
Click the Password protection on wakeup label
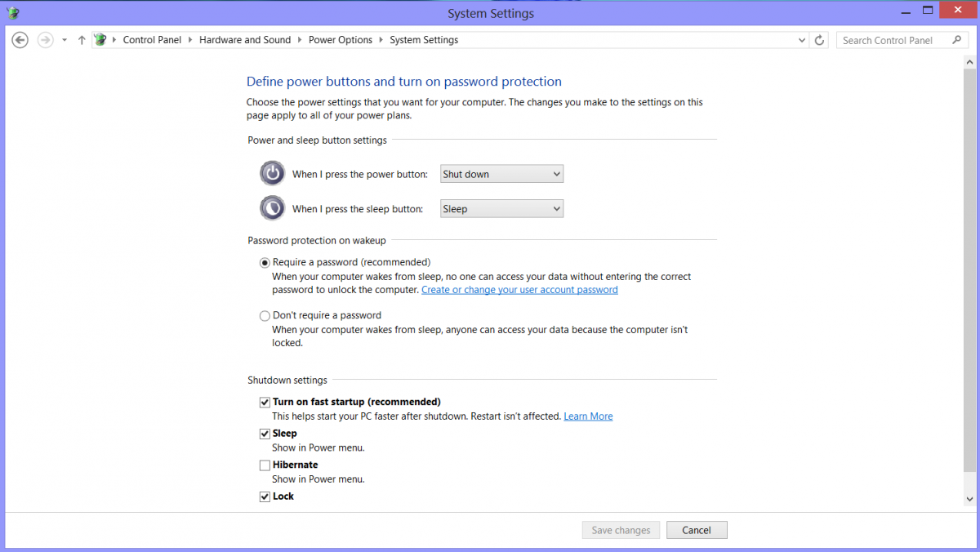pos(317,241)
